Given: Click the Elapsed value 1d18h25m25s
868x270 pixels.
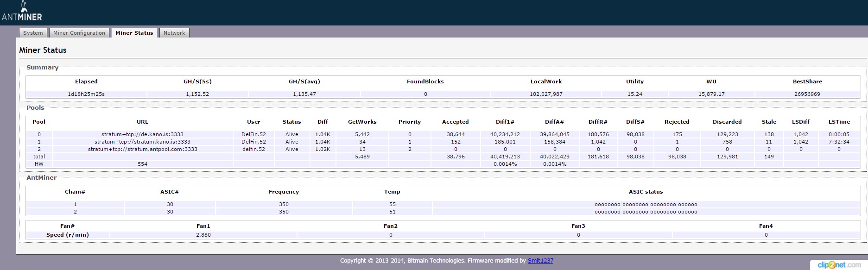Looking at the screenshot, I should (86, 94).
